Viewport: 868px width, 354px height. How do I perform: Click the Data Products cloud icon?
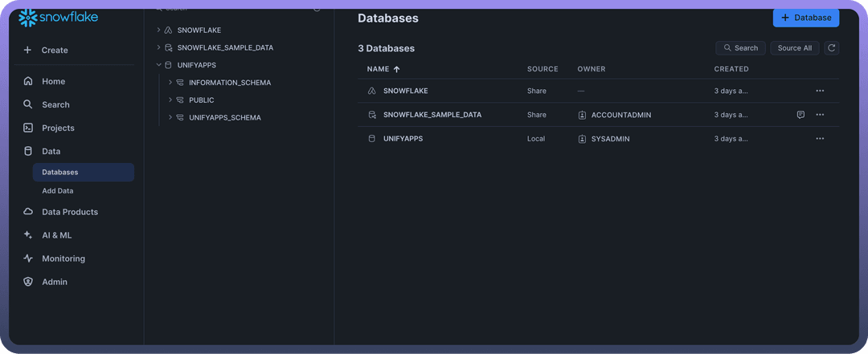pyautogui.click(x=28, y=212)
